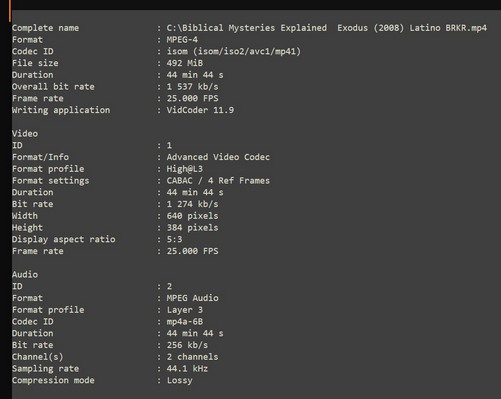Click the mp4a-6B codec ID value
Image resolution: width=501 pixels, height=399 pixels.
point(185,322)
